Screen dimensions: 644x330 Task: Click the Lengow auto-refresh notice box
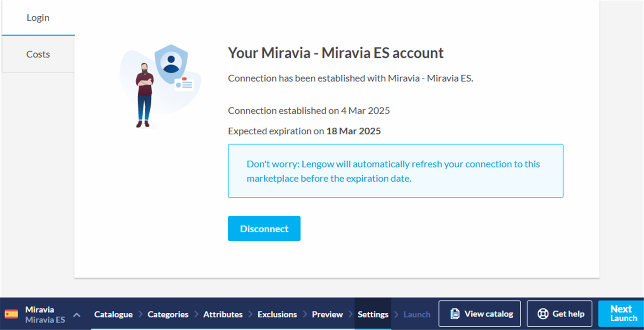pyautogui.click(x=395, y=171)
